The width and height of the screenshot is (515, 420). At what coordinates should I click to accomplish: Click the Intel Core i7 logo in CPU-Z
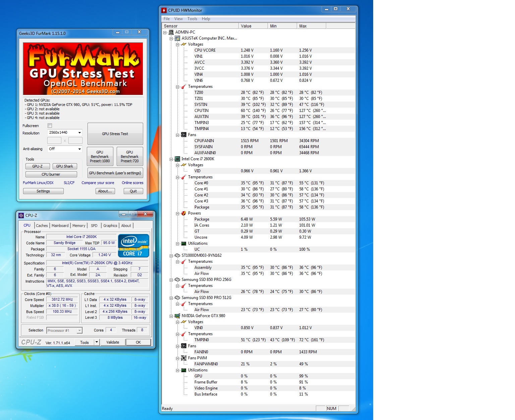(x=133, y=246)
